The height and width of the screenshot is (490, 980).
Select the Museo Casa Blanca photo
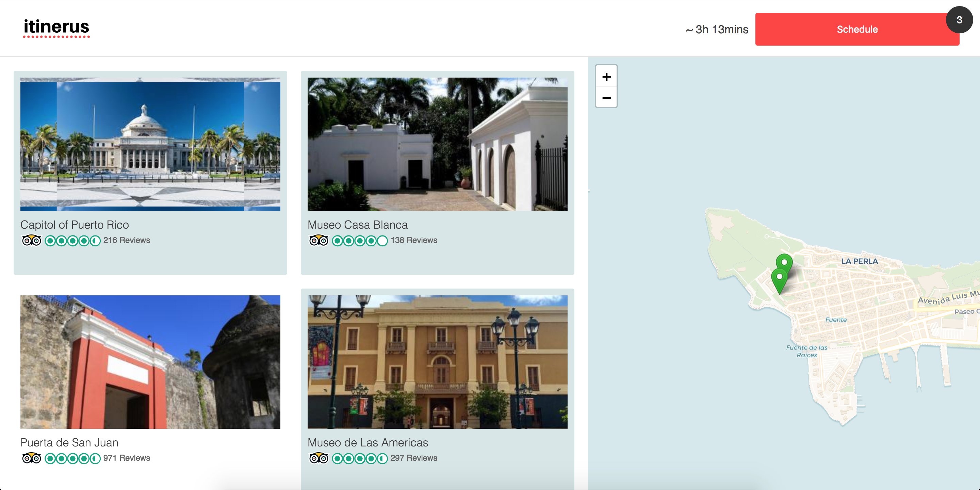pyautogui.click(x=437, y=144)
